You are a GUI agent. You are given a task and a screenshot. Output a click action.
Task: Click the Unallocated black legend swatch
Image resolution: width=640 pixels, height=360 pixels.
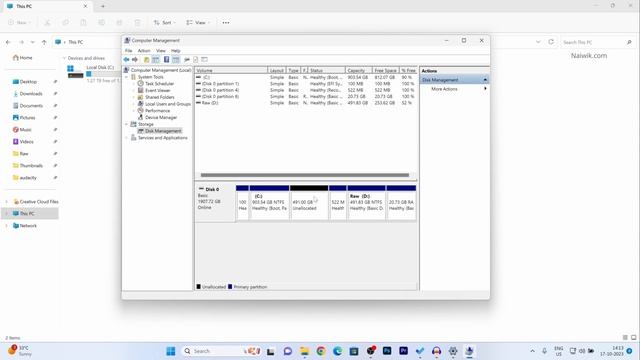199,287
